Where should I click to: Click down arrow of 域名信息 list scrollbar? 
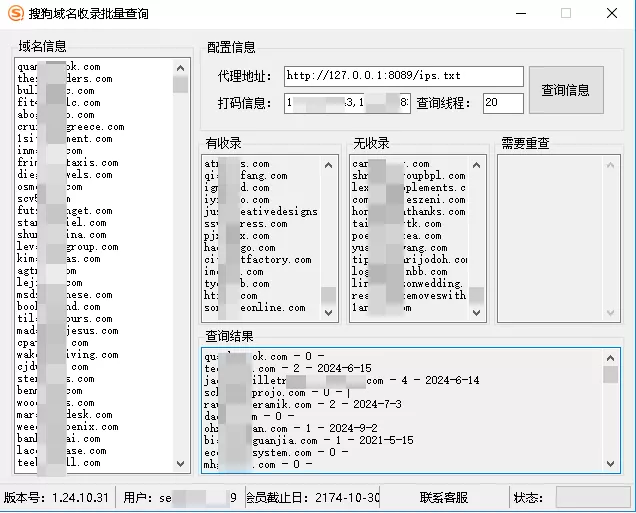pyautogui.click(x=180, y=464)
